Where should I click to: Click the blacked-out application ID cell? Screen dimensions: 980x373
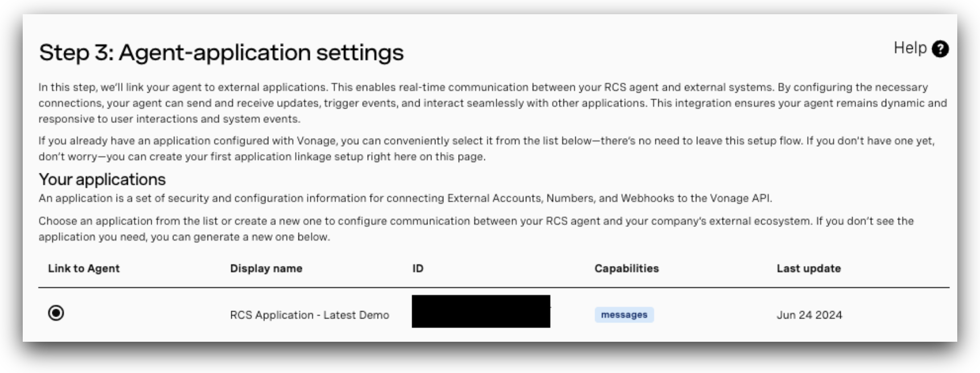click(481, 312)
